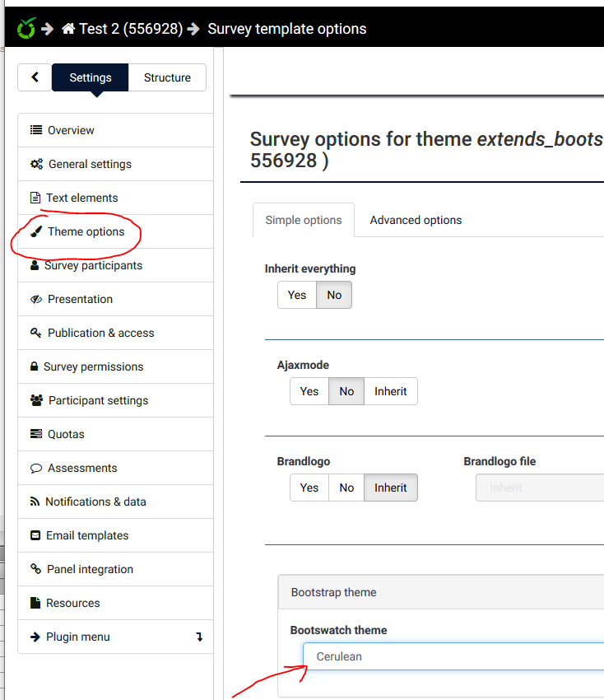The width and height of the screenshot is (604, 700).
Task: Switch to the Structure tab
Action: click(167, 77)
